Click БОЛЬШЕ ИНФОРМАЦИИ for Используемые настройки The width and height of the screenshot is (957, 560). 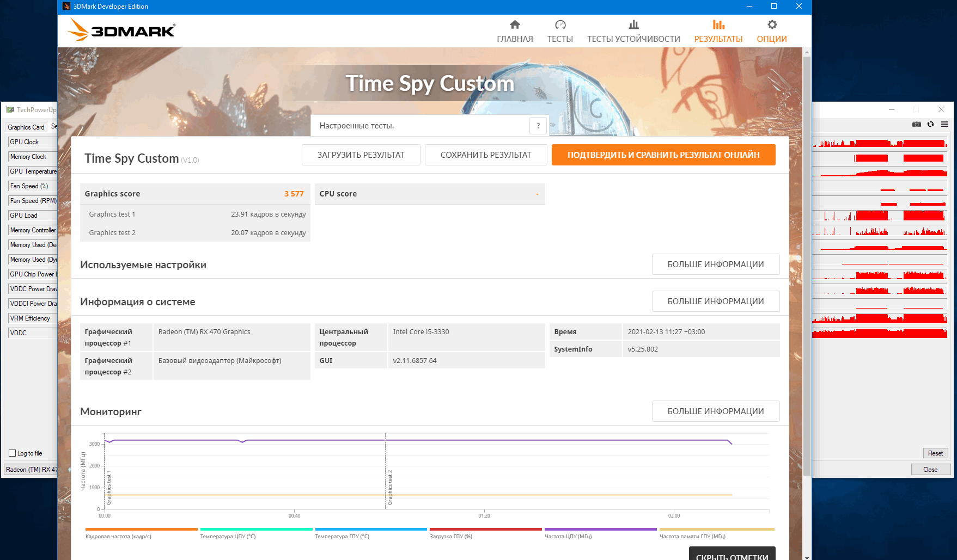click(716, 264)
